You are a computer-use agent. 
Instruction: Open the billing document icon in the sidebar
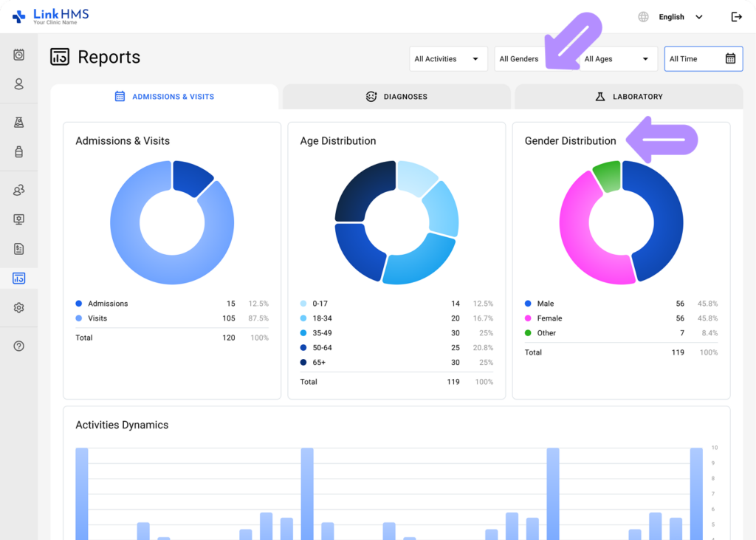[x=18, y=249]
